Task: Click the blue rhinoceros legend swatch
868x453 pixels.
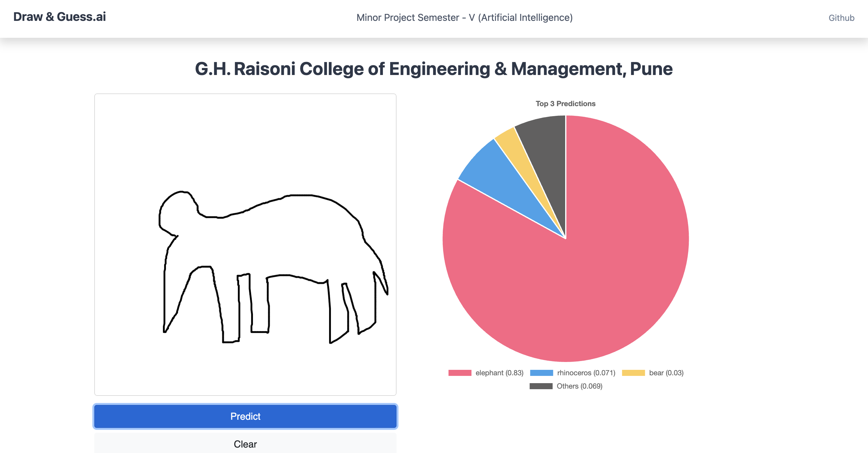Action: (x=541, y=373)
